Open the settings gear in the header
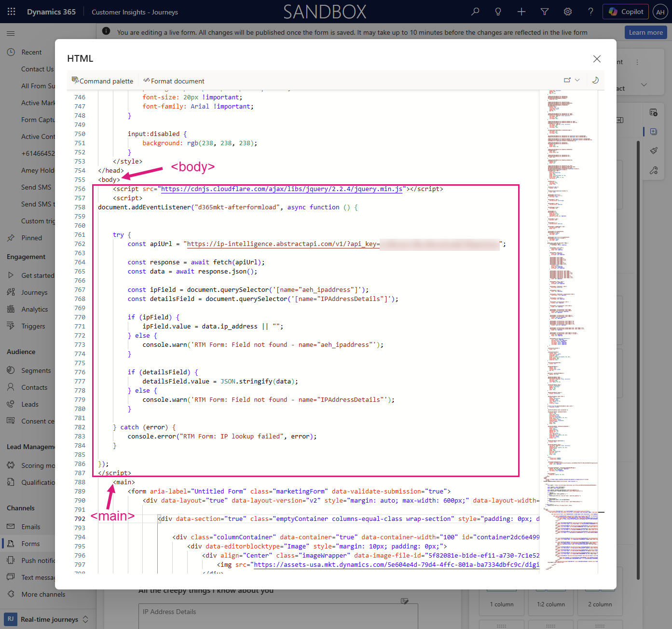 pos(568,12)
